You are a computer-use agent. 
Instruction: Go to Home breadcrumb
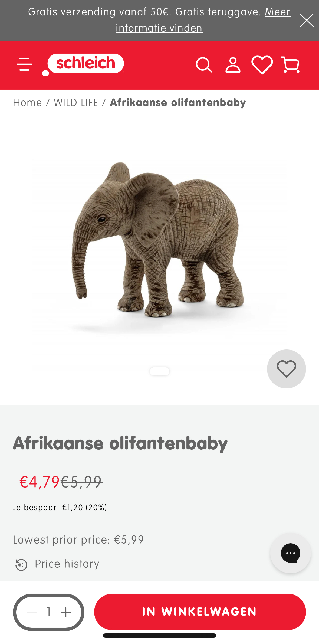coord(27,103)
